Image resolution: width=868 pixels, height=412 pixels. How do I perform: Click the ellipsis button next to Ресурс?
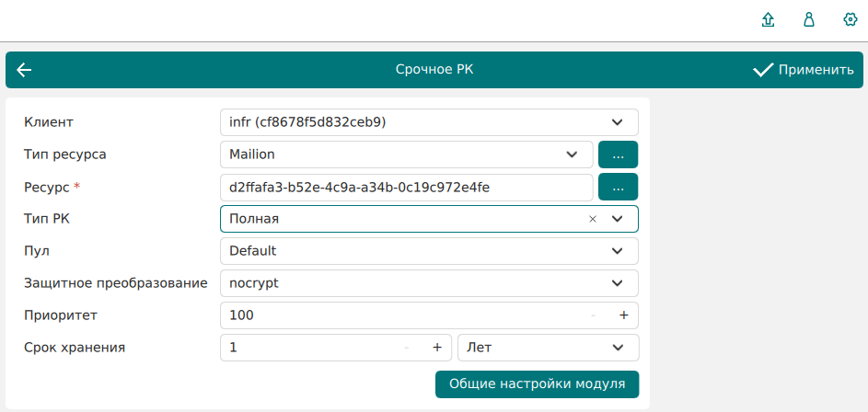pyautogui.click(x=618, y=187)
